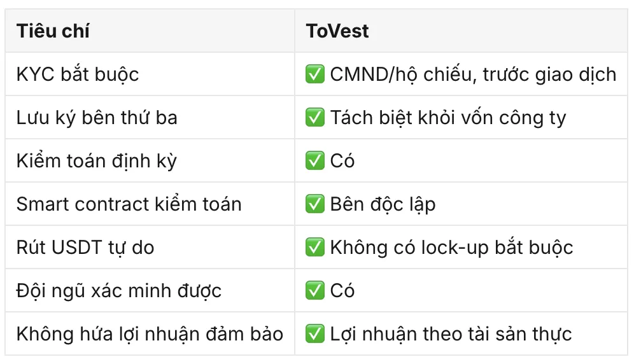Click the checkmark icon in Kiểm toán định kỳ row

(315, 160)
